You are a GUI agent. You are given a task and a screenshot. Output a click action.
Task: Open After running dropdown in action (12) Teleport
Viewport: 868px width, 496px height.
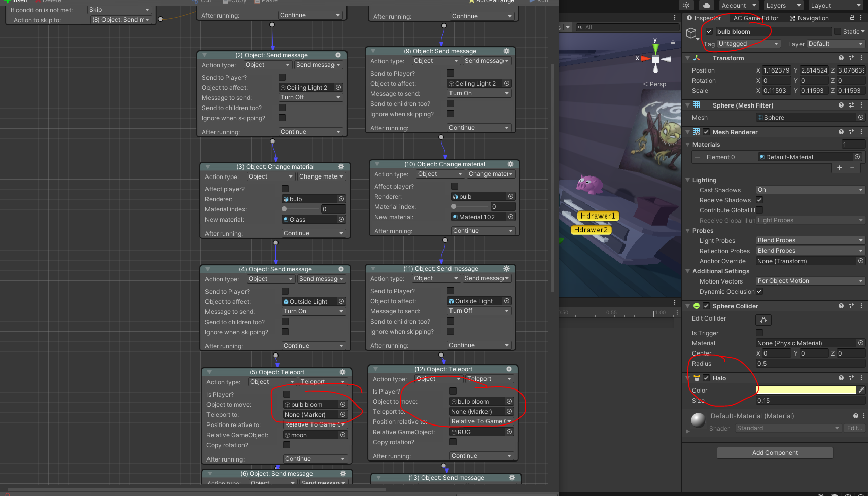(x=481, y=456)
